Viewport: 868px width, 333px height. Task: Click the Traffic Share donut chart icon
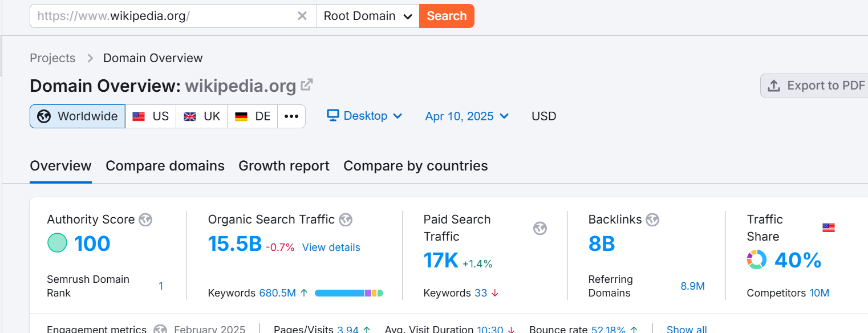(757, 259)
